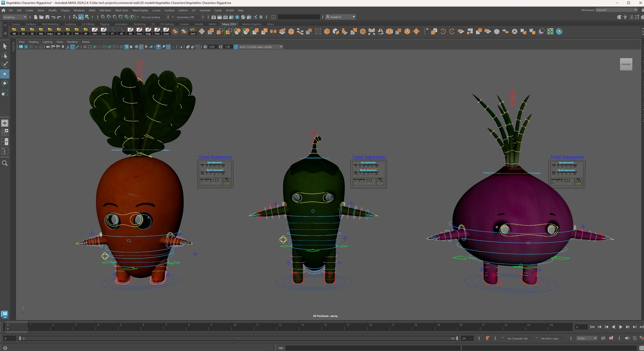
Task: Pick the Select tool arrow in the toolbox
Action: click(5, 46)
